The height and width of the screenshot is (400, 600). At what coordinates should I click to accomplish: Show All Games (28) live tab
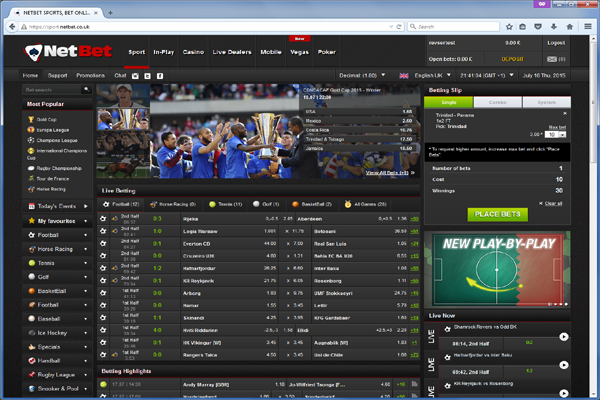[365, 204]
